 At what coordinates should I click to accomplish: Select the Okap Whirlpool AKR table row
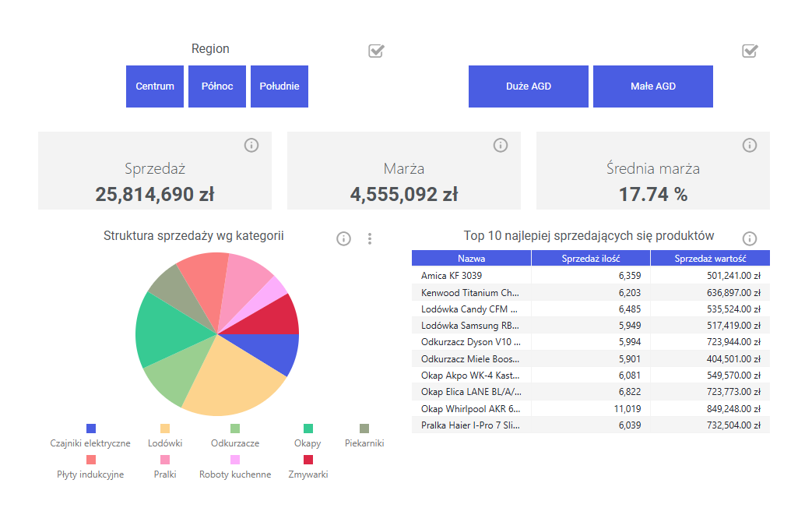591,409
